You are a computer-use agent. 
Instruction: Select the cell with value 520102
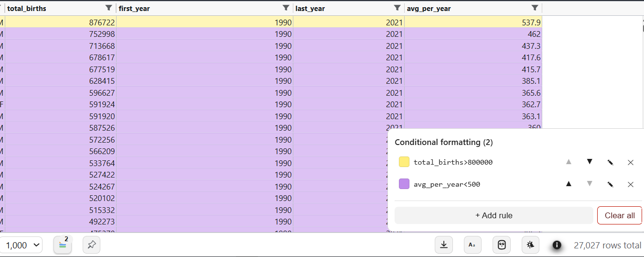click(61, 198)
